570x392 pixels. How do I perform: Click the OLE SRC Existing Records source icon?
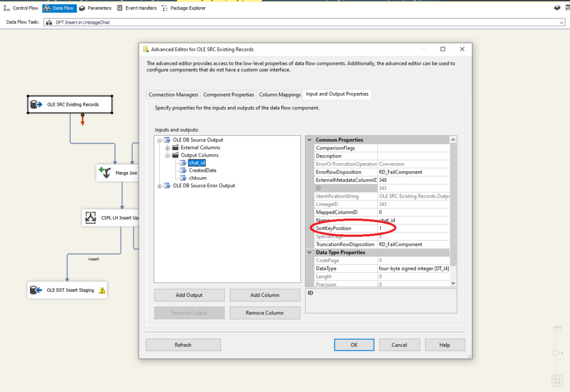tap(36, 105)
